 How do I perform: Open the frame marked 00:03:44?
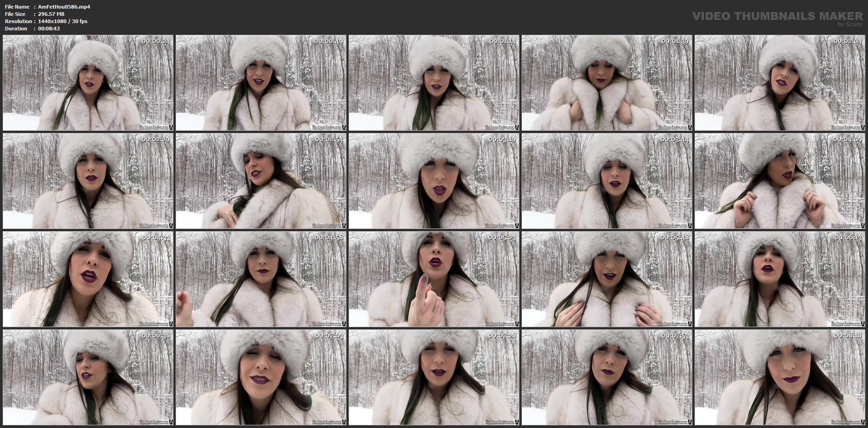[607, 181]
